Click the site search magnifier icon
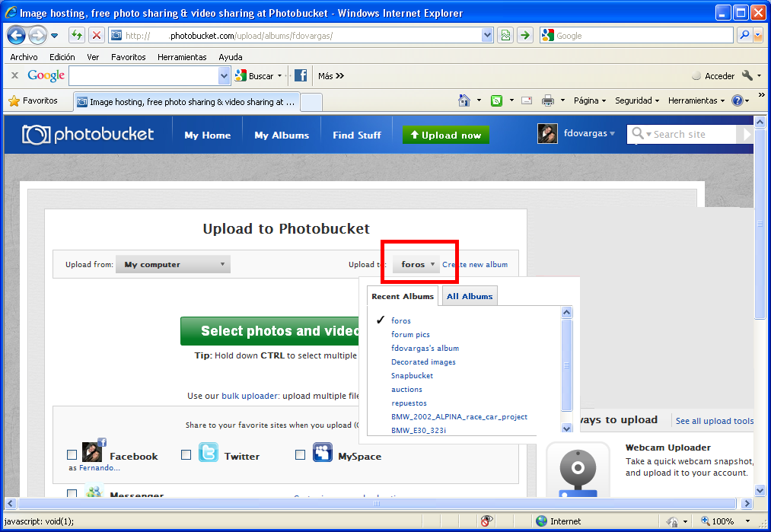Viewport: 771px width, 532px height. 638,133
